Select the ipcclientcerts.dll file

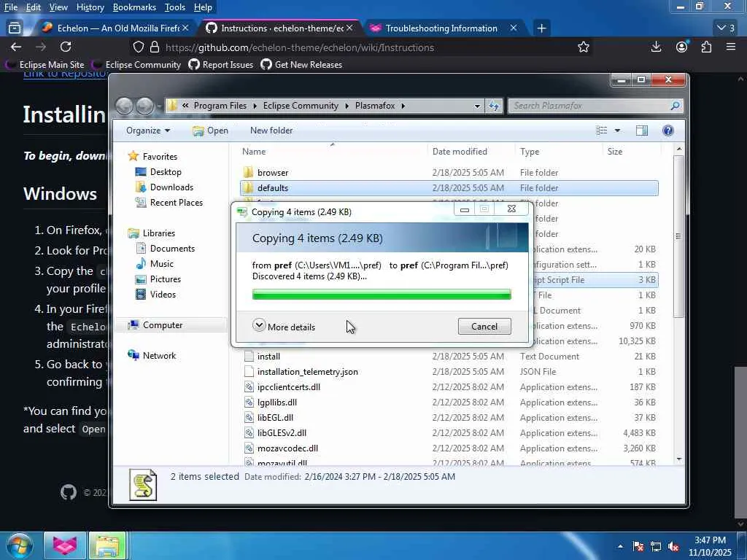click(x=449, y=386)
